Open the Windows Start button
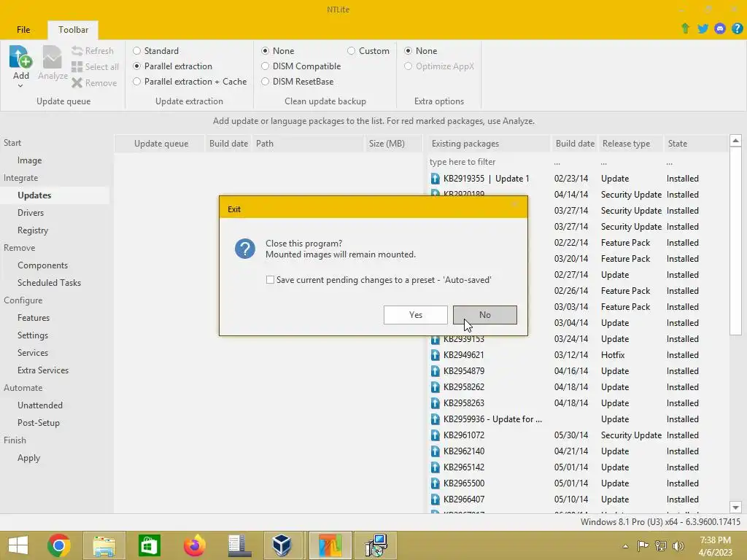The height and width of the screenshot is (560, 747). (18, 545)
